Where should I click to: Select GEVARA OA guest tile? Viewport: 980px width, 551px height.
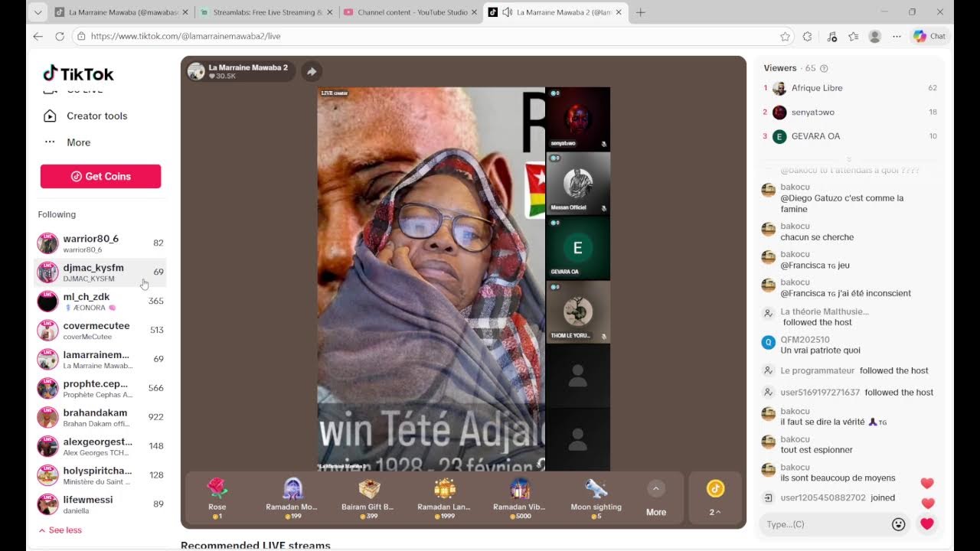[x=578, y=248]
